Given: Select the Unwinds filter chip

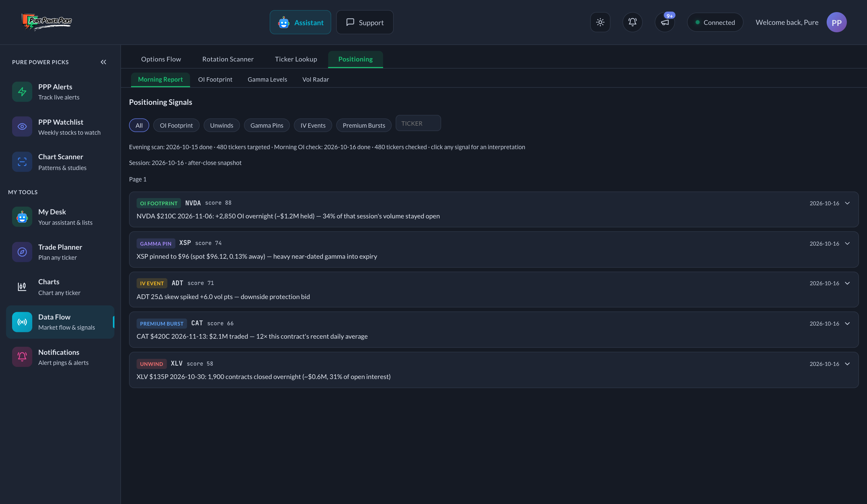Looking at the screenshot, I should pos(221,125).
